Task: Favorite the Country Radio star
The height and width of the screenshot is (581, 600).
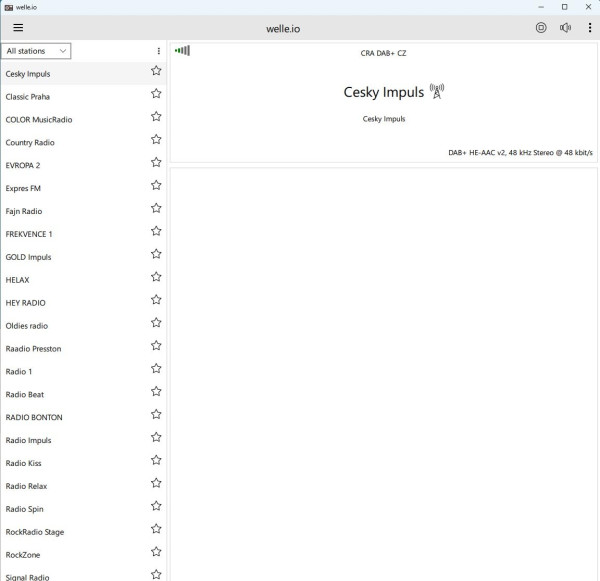Action: pyautogui.click(x=156, y=139)
